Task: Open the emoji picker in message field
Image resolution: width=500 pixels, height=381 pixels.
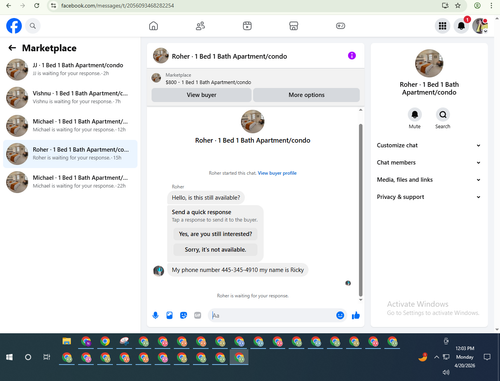Action: (340, 315)
